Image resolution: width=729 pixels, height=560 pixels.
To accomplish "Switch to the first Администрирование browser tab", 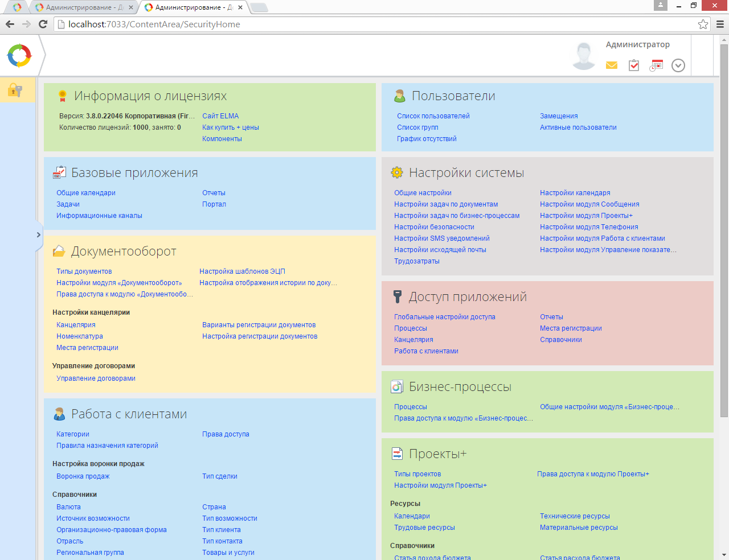I will pyautogui.click(x=79, y=7).
